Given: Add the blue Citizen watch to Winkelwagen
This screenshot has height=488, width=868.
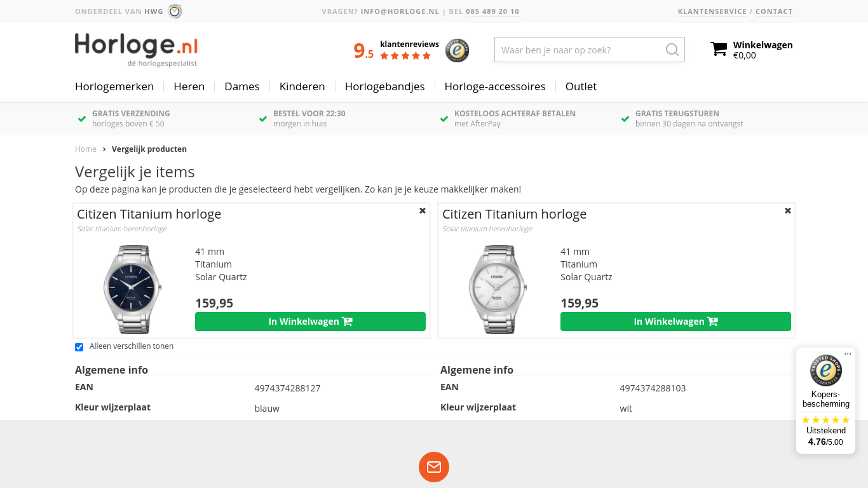Looking at the screenshot, I should 310,322.
